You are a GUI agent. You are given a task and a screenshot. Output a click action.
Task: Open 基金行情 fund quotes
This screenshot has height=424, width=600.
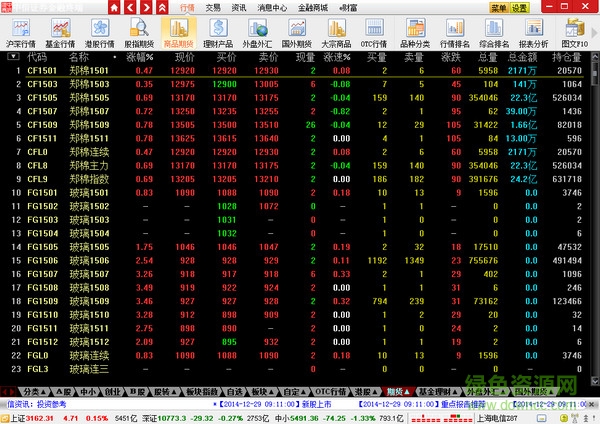[x=60, y=33]
